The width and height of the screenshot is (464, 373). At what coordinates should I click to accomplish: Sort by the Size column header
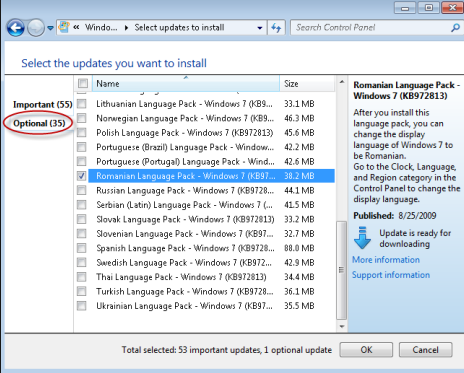pyautogui.click(x=307, y=83)
